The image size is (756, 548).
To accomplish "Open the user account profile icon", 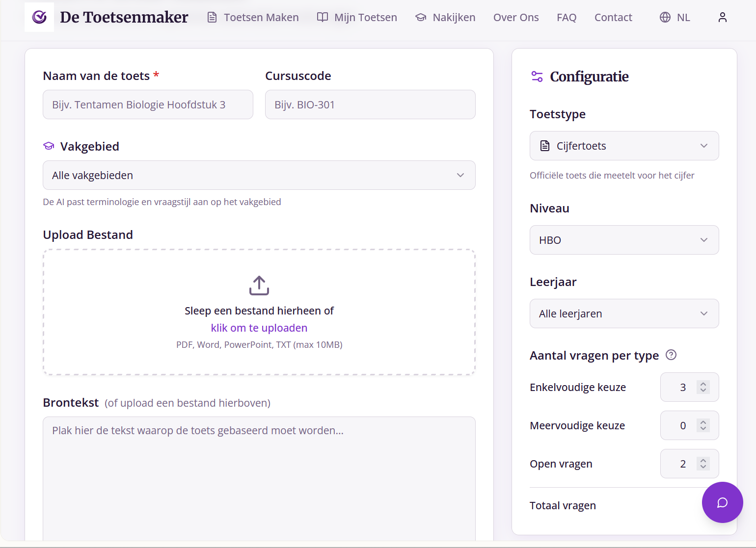I will [722, 17].
